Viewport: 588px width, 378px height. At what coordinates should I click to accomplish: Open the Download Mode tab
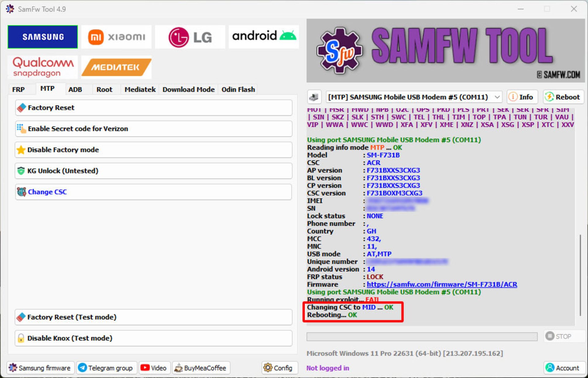(x=188, y=89)
